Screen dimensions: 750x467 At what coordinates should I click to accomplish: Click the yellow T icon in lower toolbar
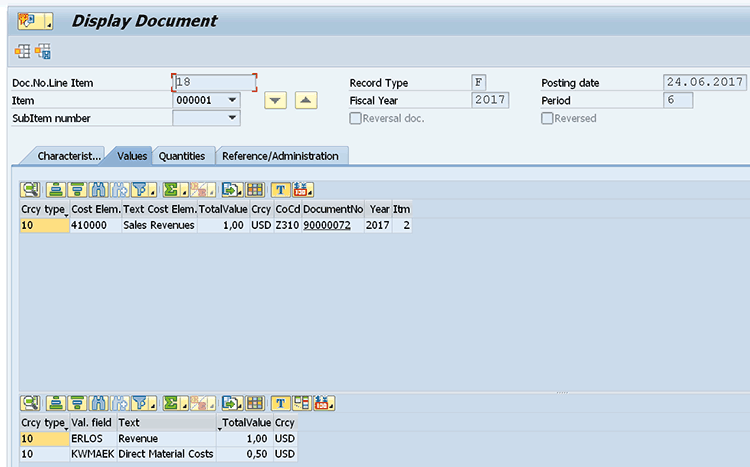280,404
